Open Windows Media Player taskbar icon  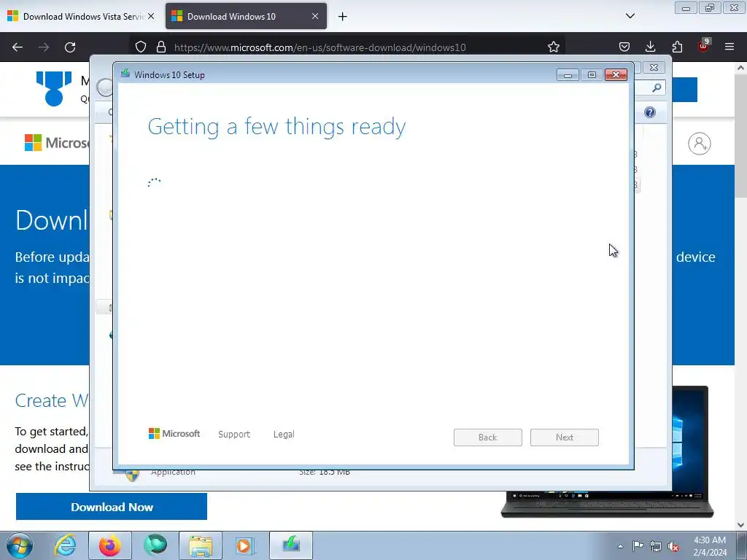click(245, 545)
